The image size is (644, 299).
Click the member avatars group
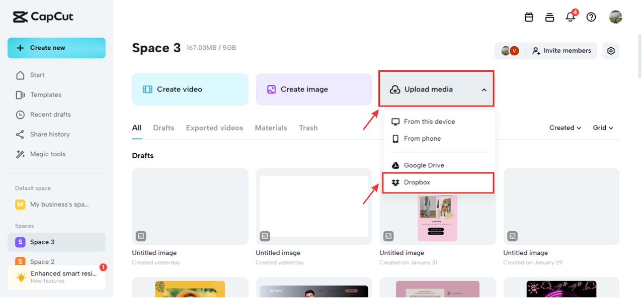[510, 51]
